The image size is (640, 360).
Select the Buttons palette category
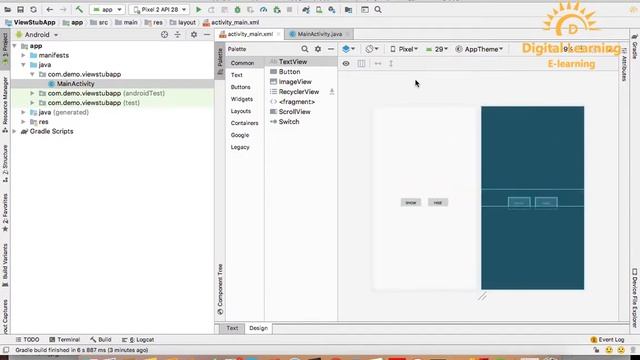click(240, 87)
